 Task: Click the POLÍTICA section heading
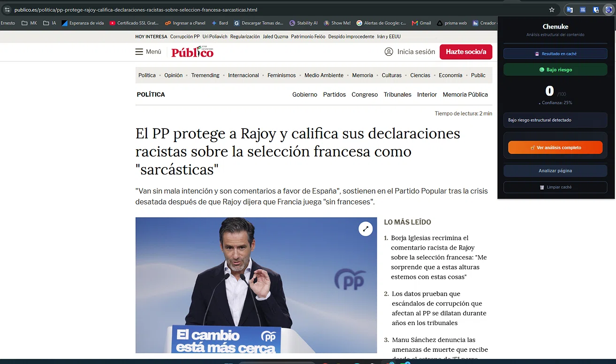pos(151,94)
